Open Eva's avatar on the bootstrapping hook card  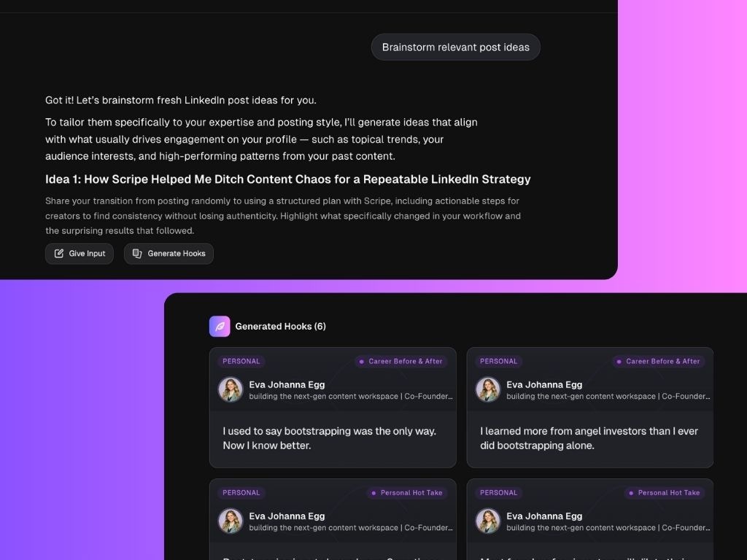(x=231, y=389)
